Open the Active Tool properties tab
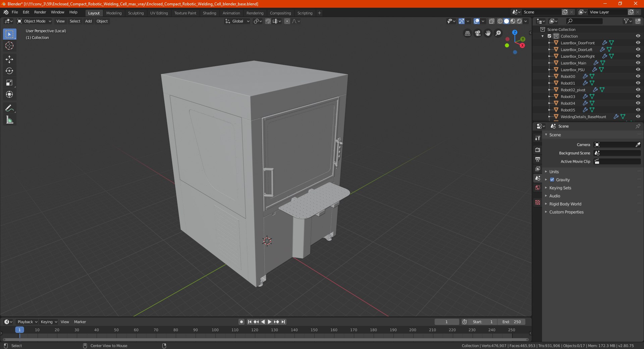The image size is (644, 349). [x=538, y=138]
